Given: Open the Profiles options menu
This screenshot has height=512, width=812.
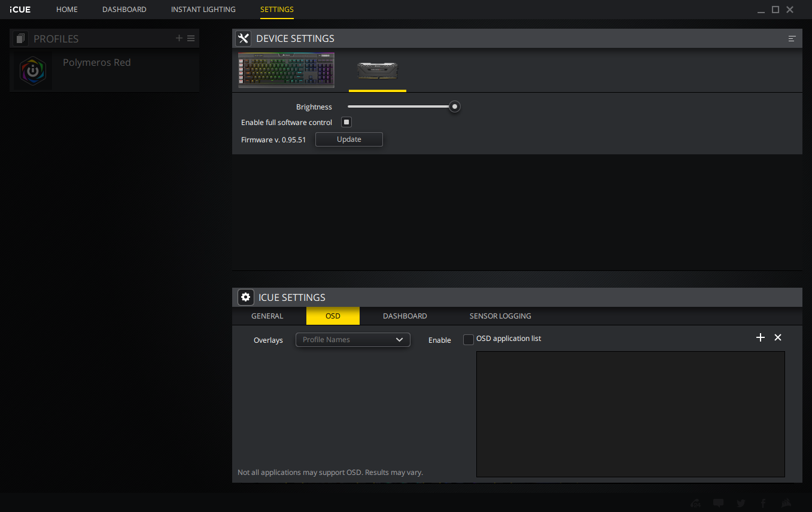Looking at the screenshot, I should [191, 38].
